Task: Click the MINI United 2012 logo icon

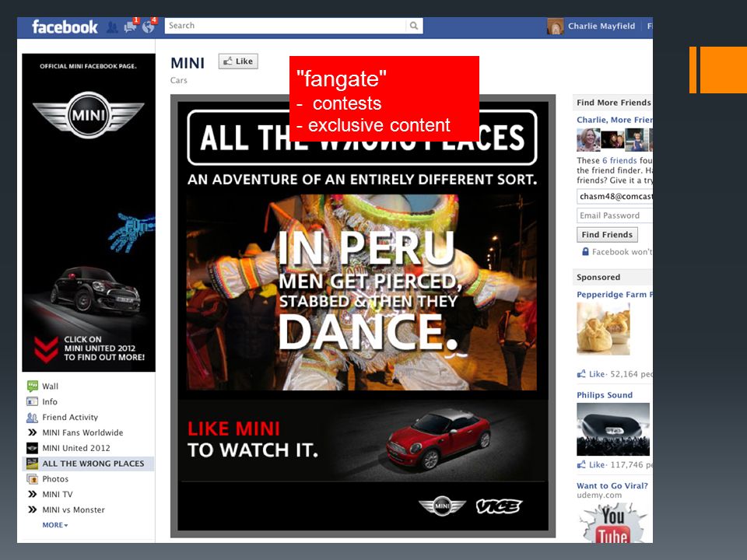Action: point(32,448)
